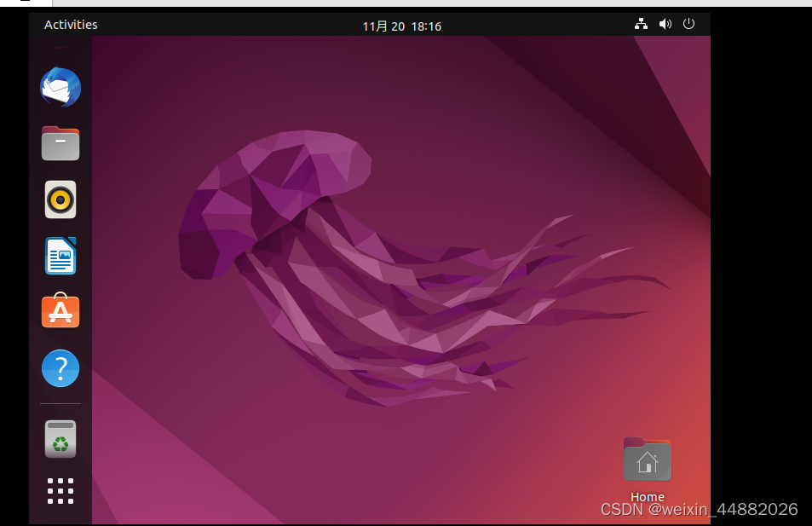
Task: Open Ubuntu Software center
Action: point(60,312)
